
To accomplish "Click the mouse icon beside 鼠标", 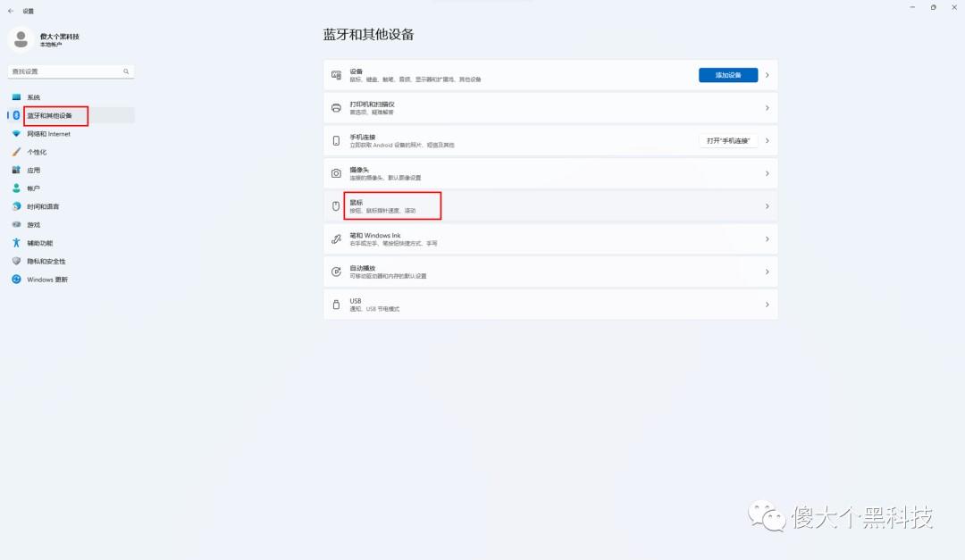I will (336, 206).
